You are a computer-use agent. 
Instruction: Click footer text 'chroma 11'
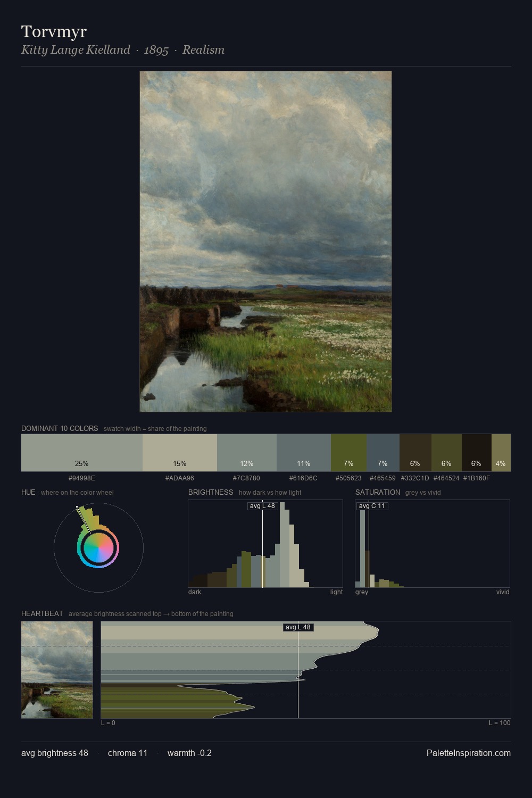pyautogui.click(x=128, y=753)
